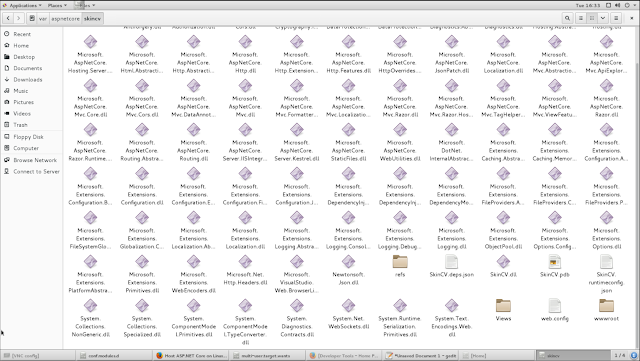Open the search magnifier in toolbar

pos(567,18)
